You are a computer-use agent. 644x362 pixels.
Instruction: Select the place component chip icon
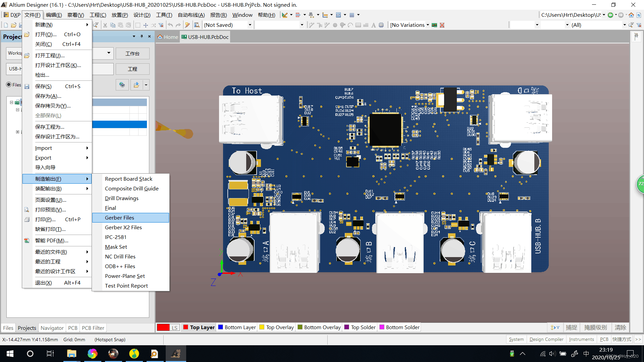click(381, 25)
